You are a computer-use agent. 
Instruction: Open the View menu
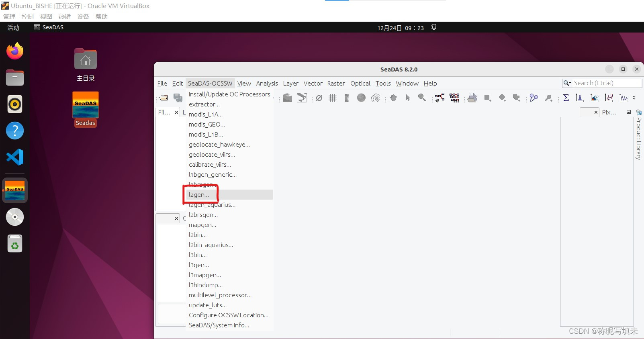pyautogui.click(x=244, y=83)
